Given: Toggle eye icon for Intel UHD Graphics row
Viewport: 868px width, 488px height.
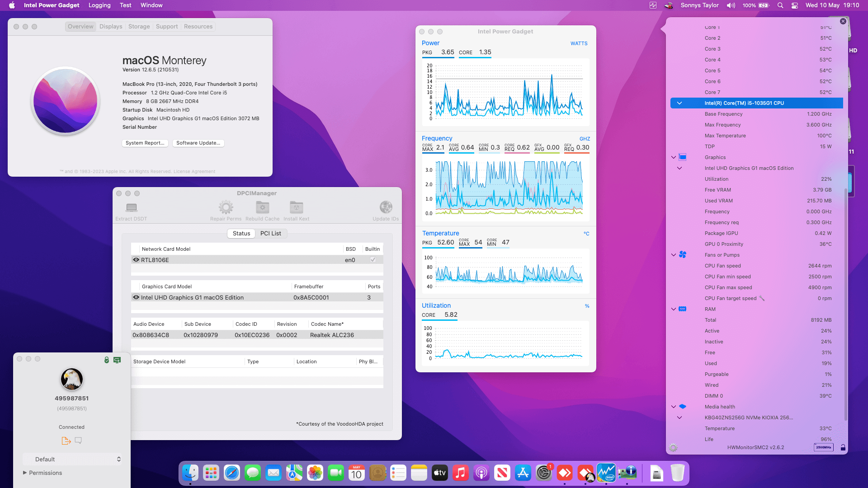Looking at the screenshot, I should [x=136, y=297].
